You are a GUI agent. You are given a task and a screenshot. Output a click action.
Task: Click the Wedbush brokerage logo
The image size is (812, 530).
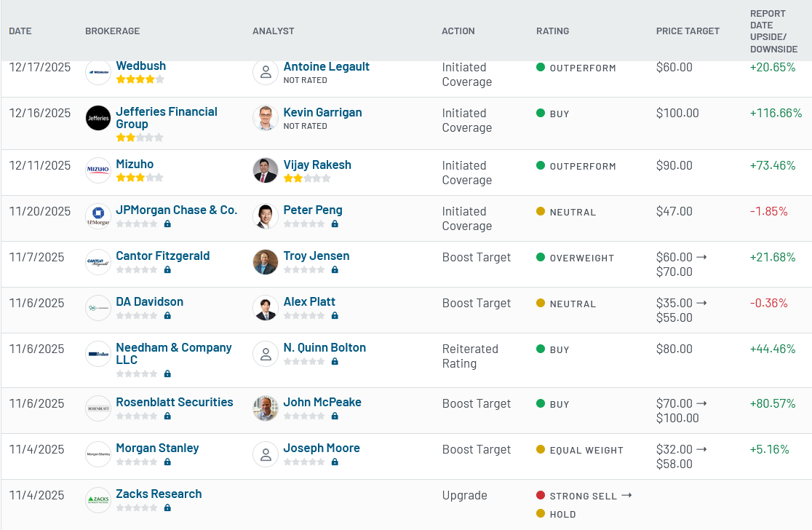(98, 73)
